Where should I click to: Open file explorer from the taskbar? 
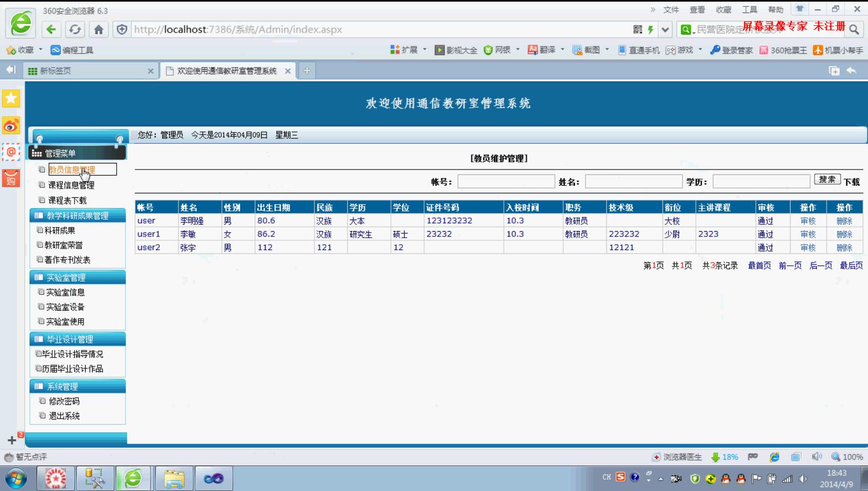tap(174, 478)
